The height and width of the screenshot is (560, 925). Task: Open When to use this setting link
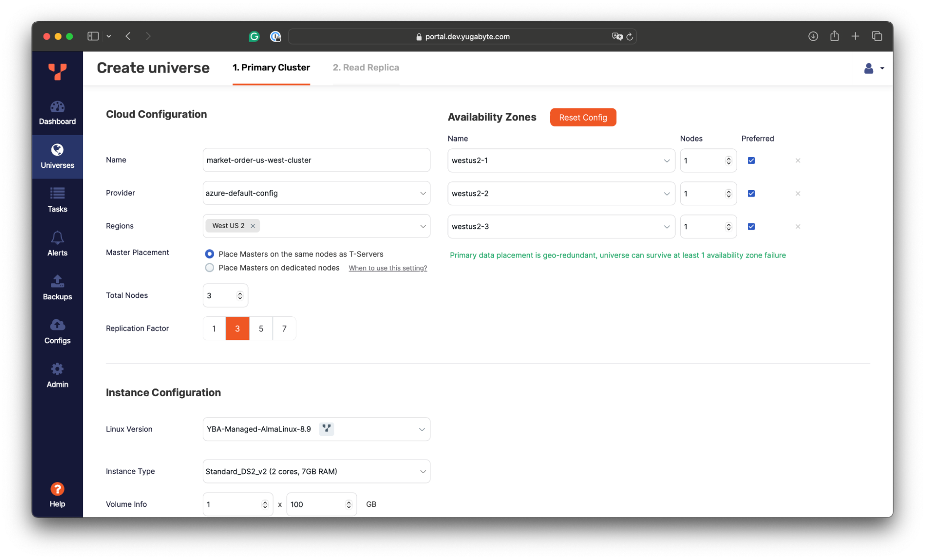(387, 268)
